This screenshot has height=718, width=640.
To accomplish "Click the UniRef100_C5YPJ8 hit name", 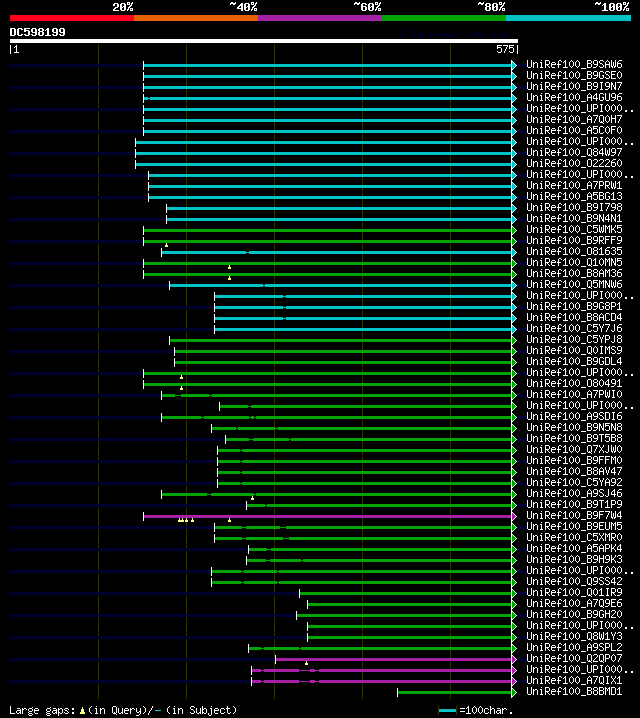I will [574, 339].
